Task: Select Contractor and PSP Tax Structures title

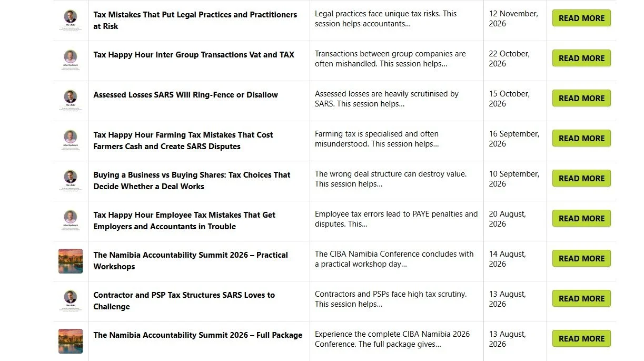Action: coord(184,300)
